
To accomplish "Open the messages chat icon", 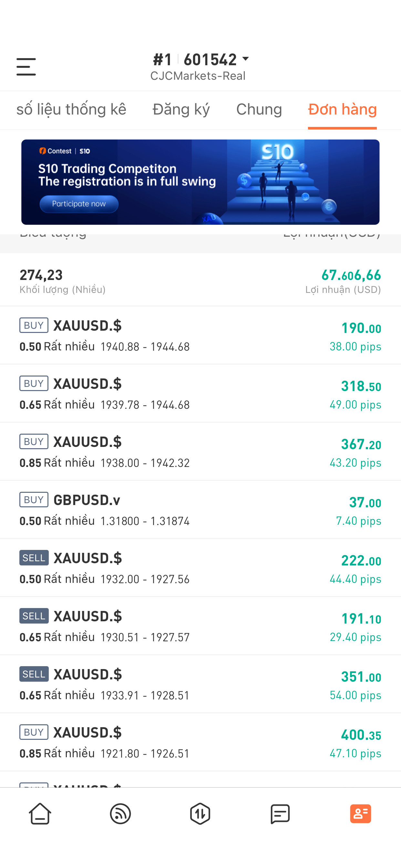I will point(280,814).
